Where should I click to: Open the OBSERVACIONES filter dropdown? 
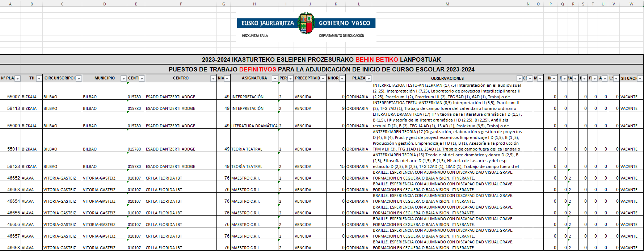pyautogui.click(x=519, y=78)
